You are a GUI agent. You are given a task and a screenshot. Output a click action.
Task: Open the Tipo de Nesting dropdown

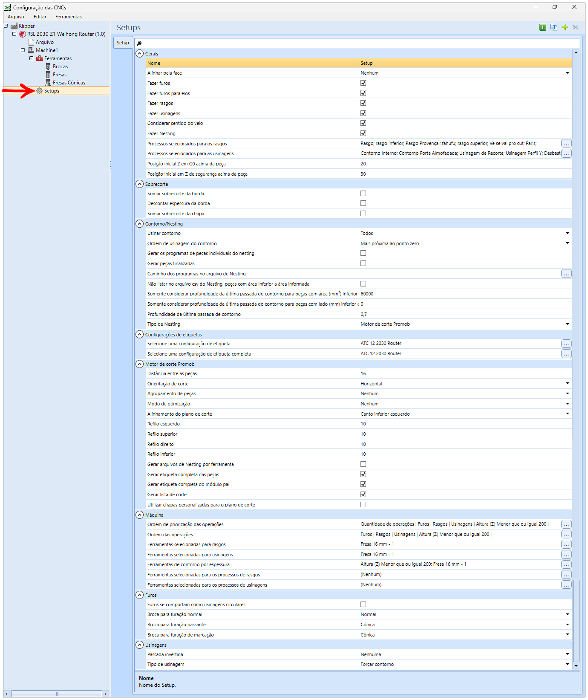point(567,324)
